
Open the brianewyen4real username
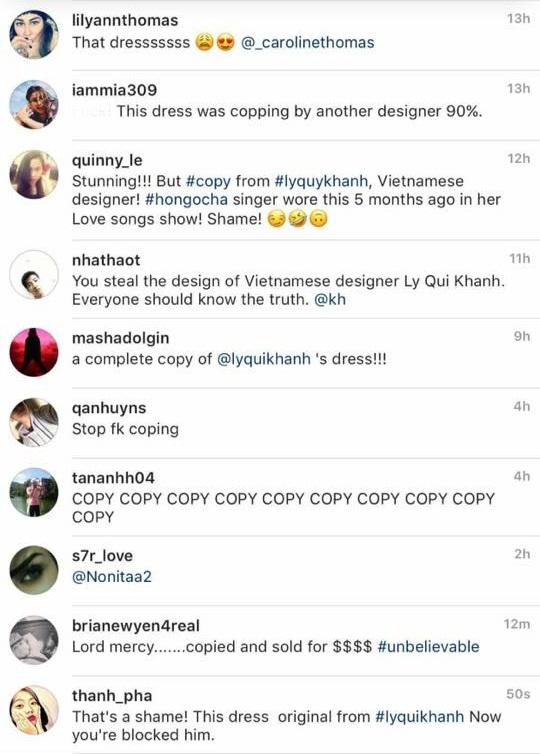tap(136, 626)
